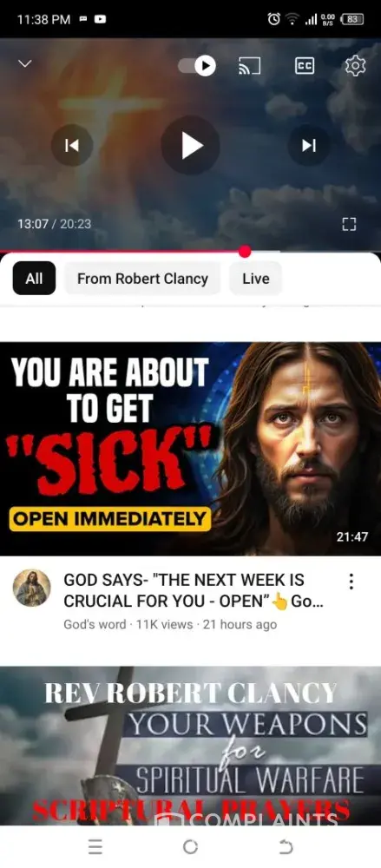The height and width of the screenshot is (868, 381).
Task: Toggle closed captions CC icon
Action: point(304,67)
